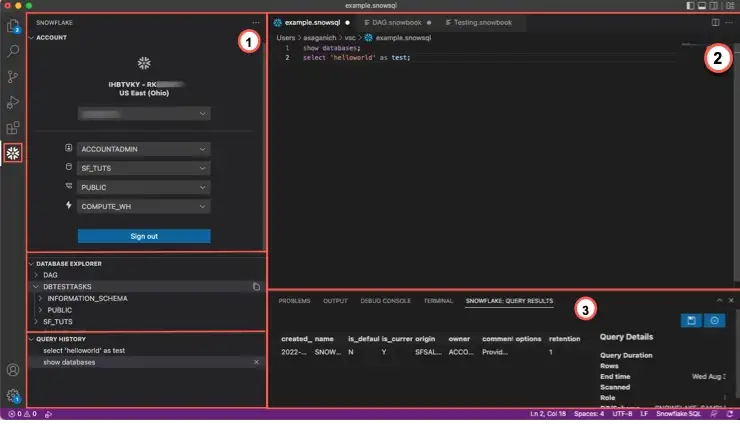Open the Explorer view in activity bar
Image resolution: width=740 pixels, height=429 pixels.
(13, 26)
